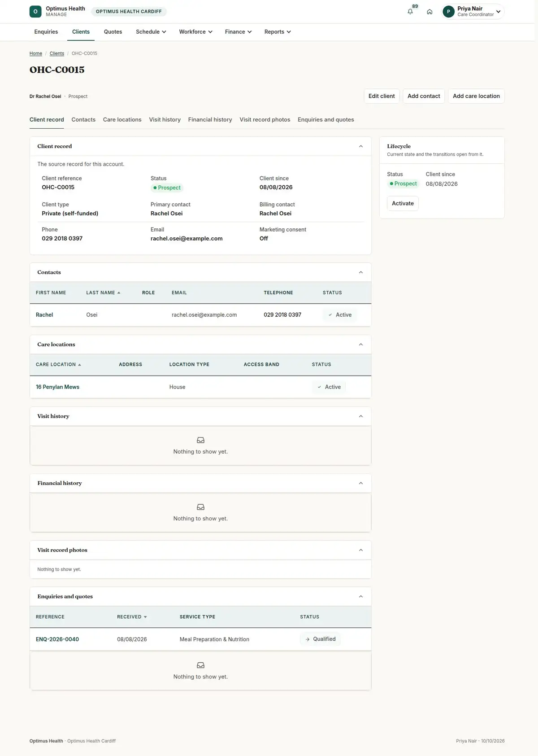Switch to the Care locations tab
This screenshot has height=756, width=538.
click(122, 120)
